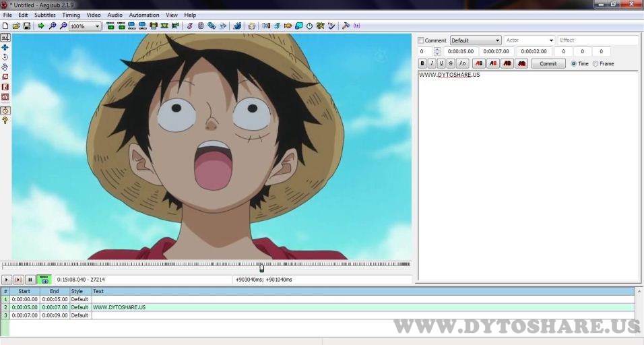
Task: Toggle strikethrough with the S button
Action: pos(451,63)
